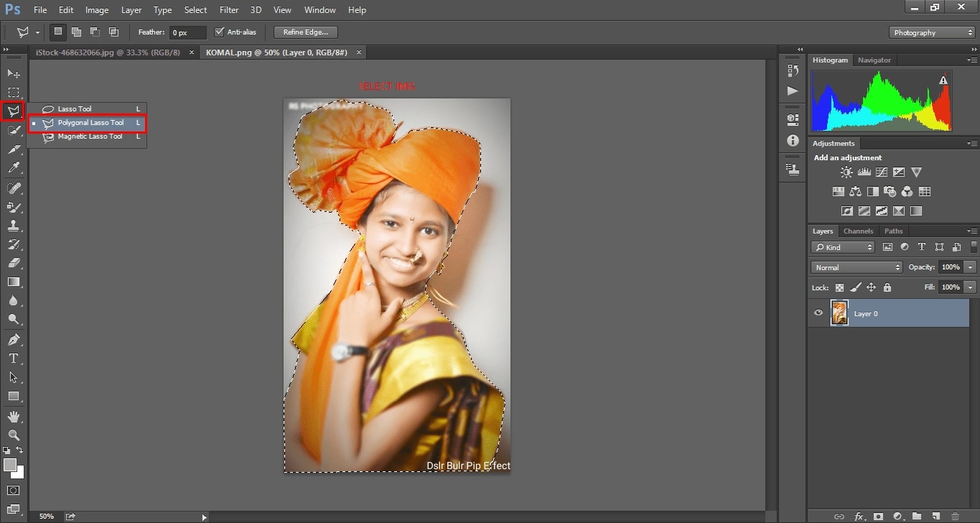Image resolution: width=980 pixels, height=523 pixels.
Task: Click the Brightness/Contrast adjustment icon
Action: click(846, 172)
